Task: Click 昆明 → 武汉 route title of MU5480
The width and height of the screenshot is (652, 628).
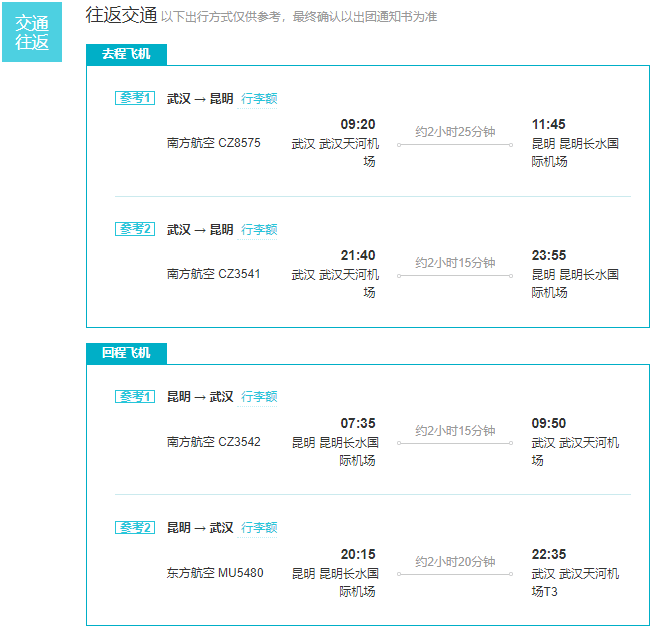Action: click(x=200, y=528)
